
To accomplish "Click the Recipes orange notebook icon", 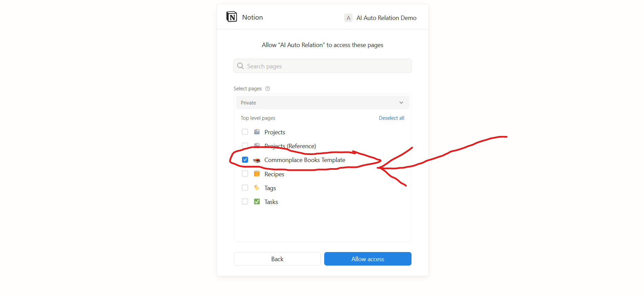I will click(257, 174).
